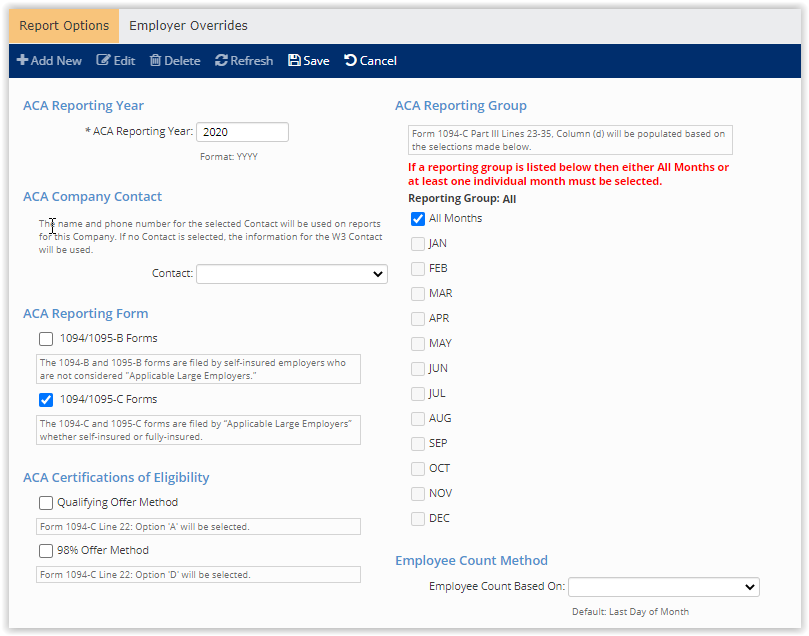This screenshot has height=636, width=809.
Task: Switch to the Employer Overrides tab
Action: tap(188, 26)
